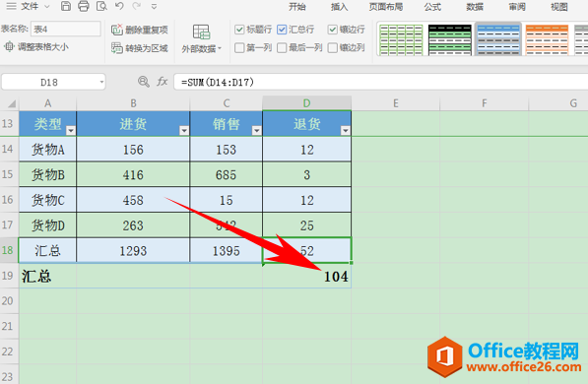This screenshot has width=588, height=384.
Task: Click cell 货物A
Action: [47, 150]
